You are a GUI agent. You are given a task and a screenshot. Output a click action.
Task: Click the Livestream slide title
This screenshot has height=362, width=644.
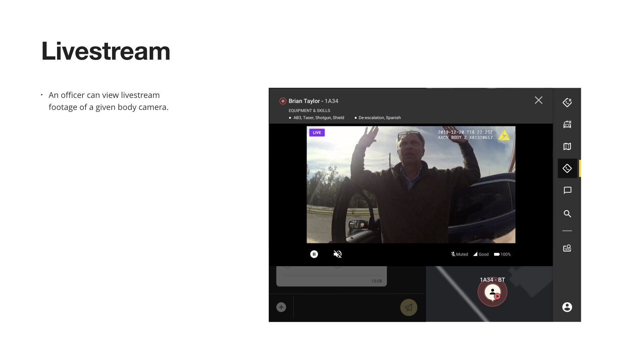(106, 51)
